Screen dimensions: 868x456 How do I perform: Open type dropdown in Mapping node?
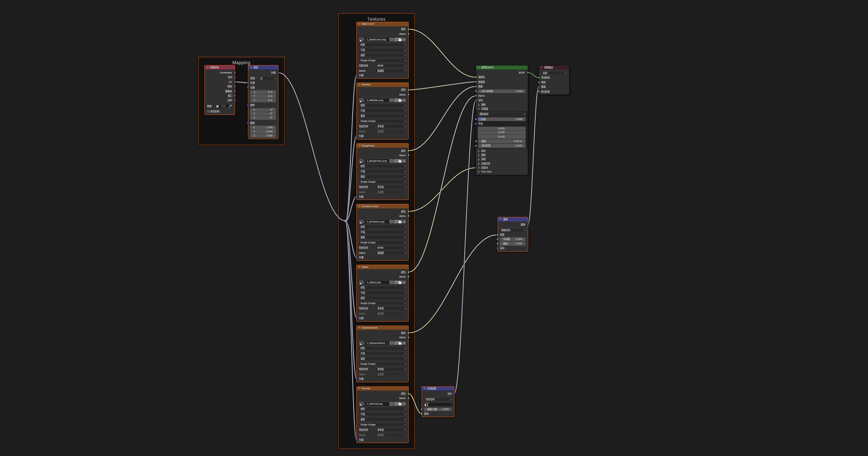point(268,78)
